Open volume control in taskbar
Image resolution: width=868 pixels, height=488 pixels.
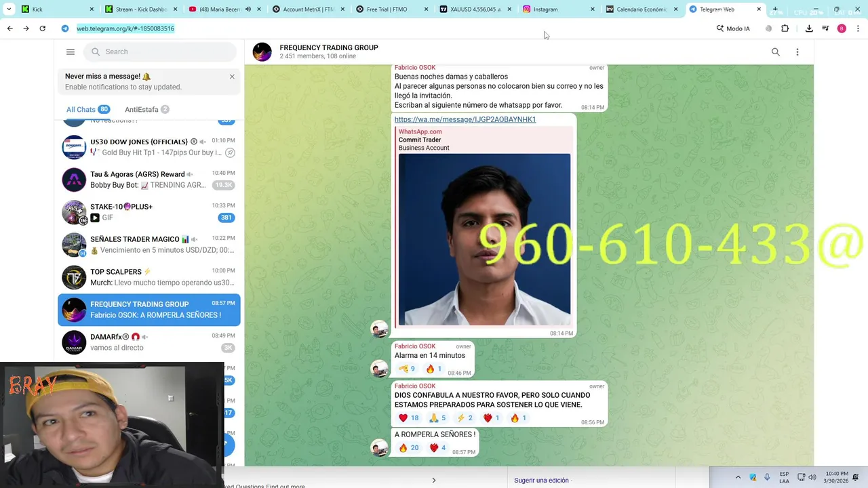[x=812, y=477]
